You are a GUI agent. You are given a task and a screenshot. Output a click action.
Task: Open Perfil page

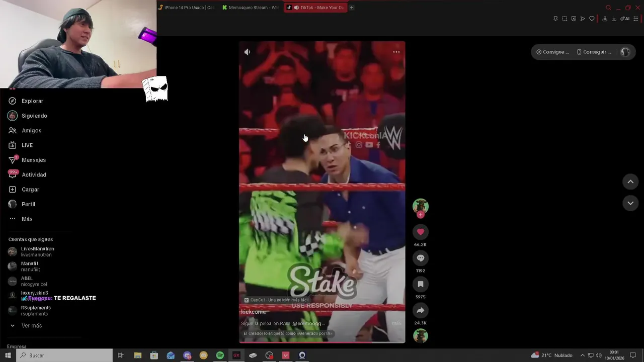(22, 204)
